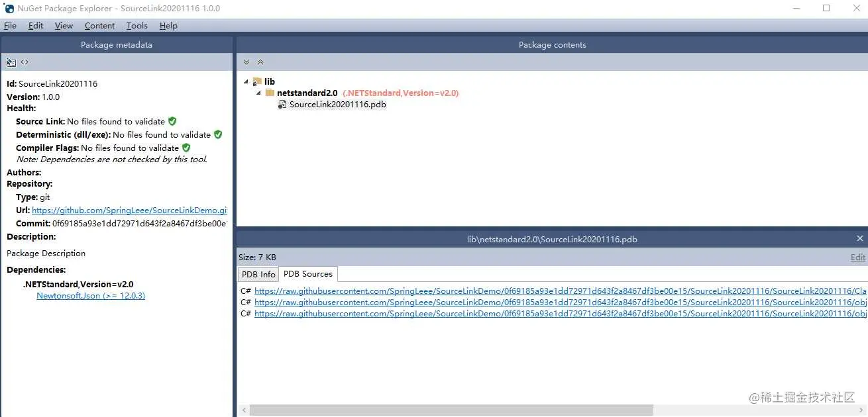868x417 pixels.
Task: Close the pdb file viewer pane
Action: click(x=860, y=238)
